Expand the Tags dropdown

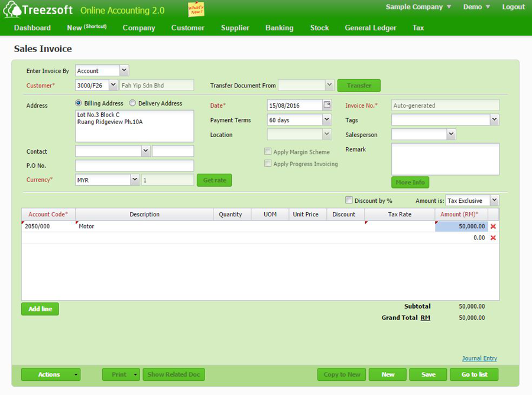pos(494,119)
